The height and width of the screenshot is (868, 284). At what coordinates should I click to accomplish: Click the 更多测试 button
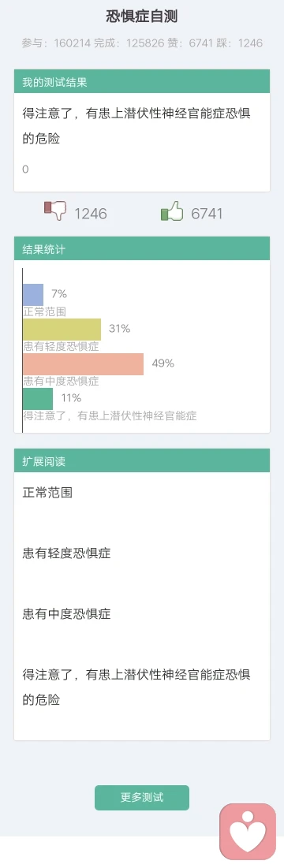point(142,798)
